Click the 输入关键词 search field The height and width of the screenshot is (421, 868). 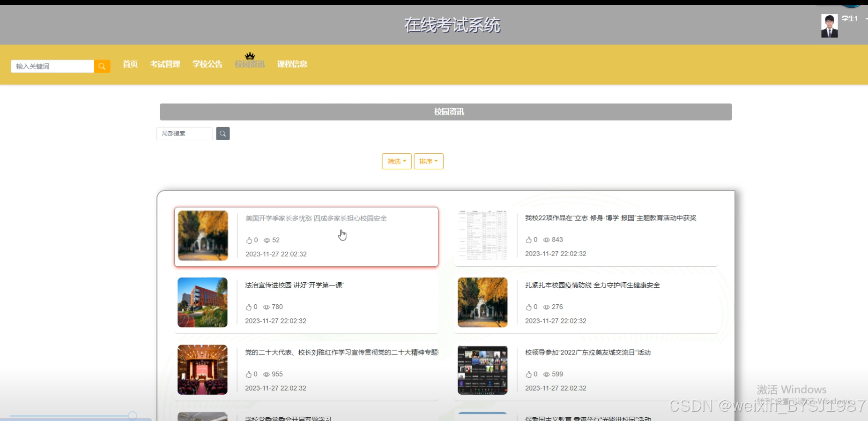pyautogui.click(x=52, y=66)
